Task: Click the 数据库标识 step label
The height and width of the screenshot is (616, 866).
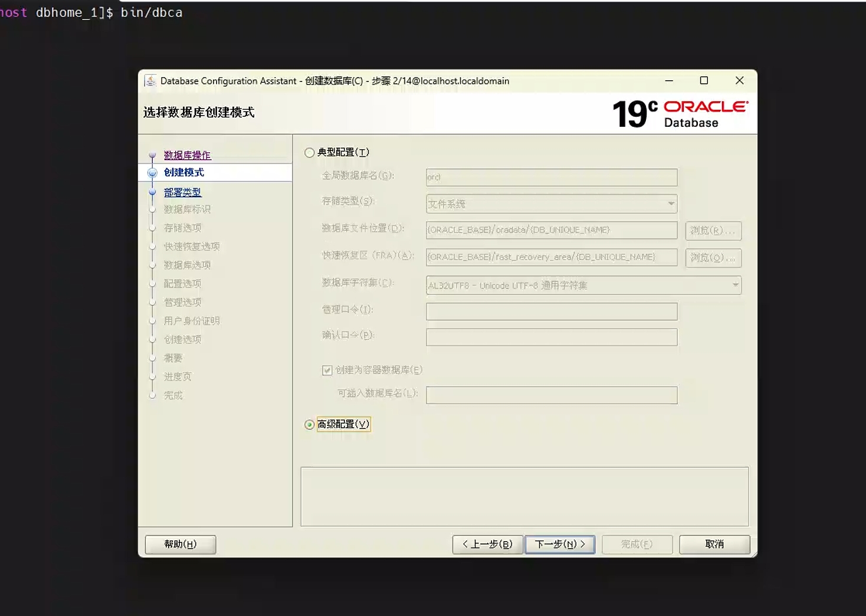Action: point(187,209)
